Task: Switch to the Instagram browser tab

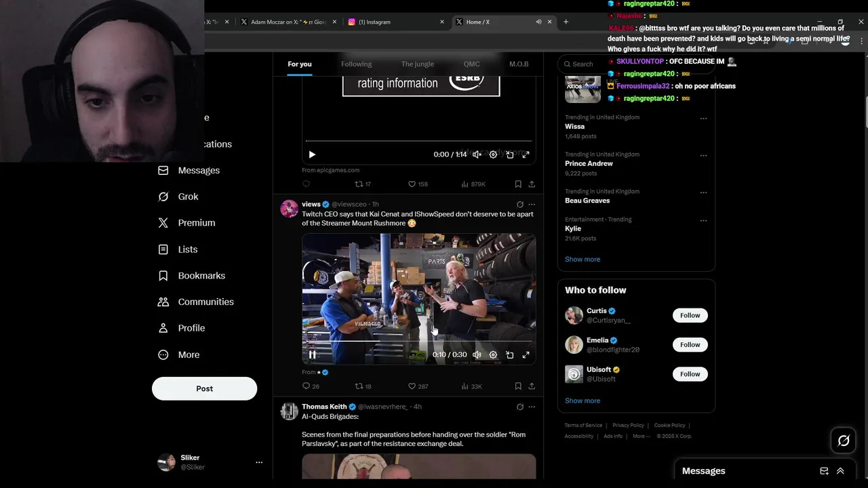Action: (x=395, y=22)
